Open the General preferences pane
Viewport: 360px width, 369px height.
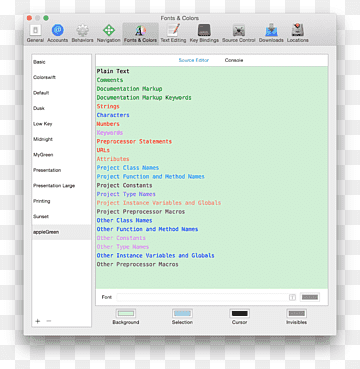coord(35,34)
